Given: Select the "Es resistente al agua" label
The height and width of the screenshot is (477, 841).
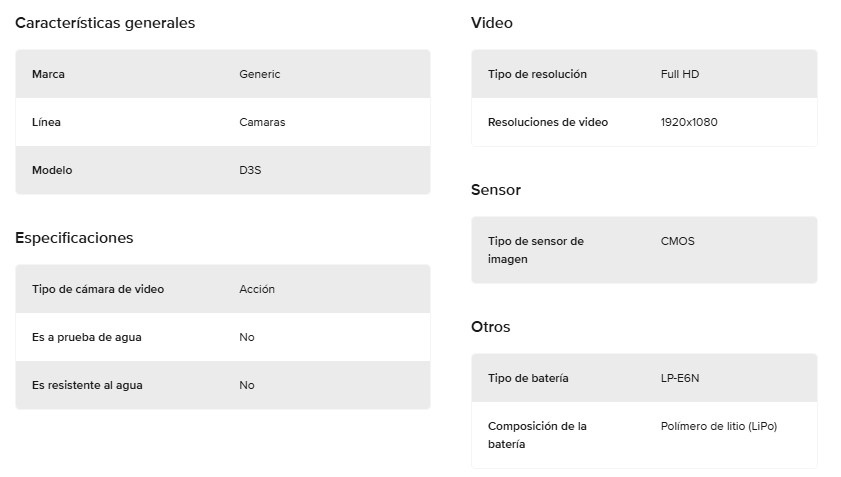Looking at the screenshot, I should click(87, 385).
